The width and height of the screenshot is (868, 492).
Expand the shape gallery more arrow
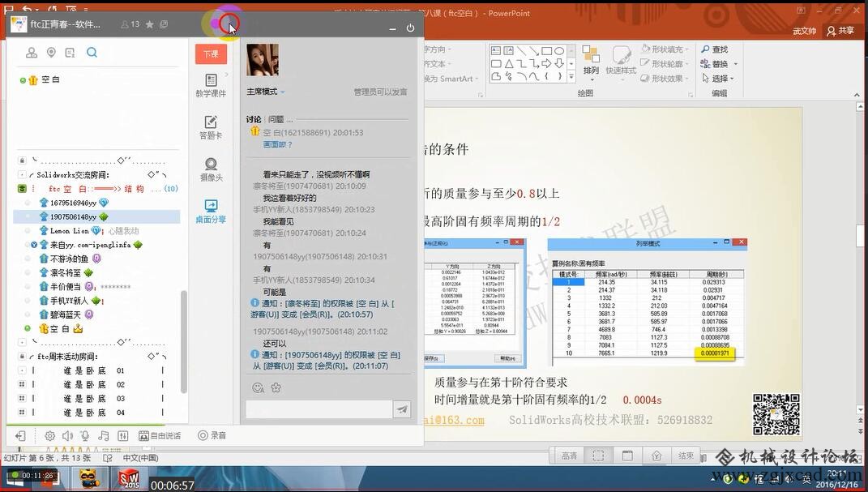[x=571, y=77]
